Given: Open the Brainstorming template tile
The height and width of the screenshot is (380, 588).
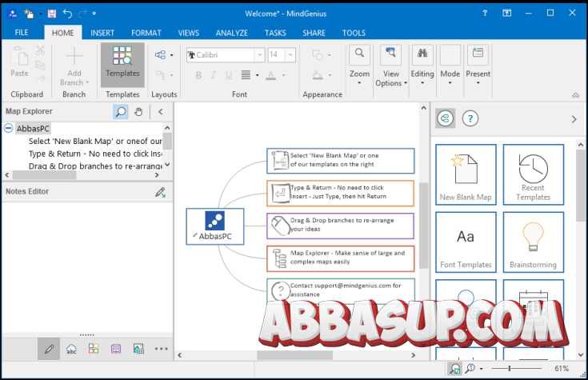Looking at the screenshot, I should click(x=533, y=242).
